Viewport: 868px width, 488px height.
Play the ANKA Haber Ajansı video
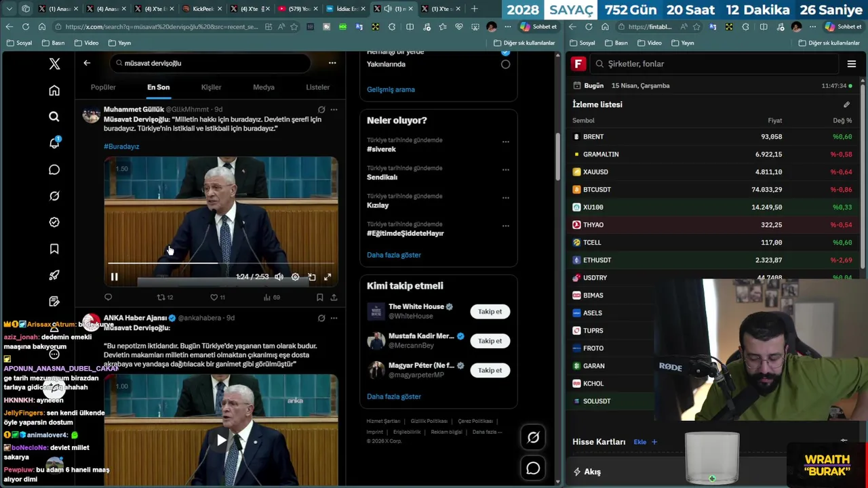pos(221,440)
